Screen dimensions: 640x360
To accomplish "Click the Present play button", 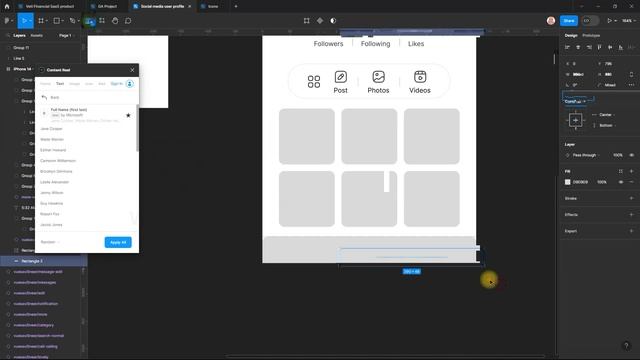I will pyautogui.click(x=609, y=20).
